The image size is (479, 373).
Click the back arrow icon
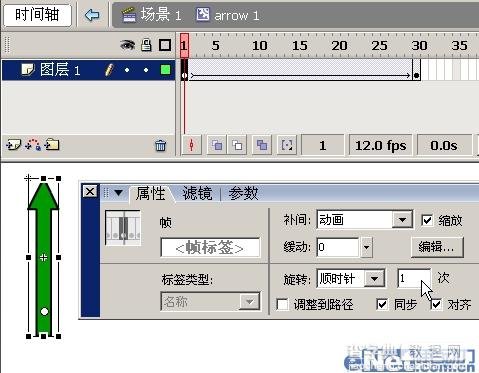pos(92,15)
